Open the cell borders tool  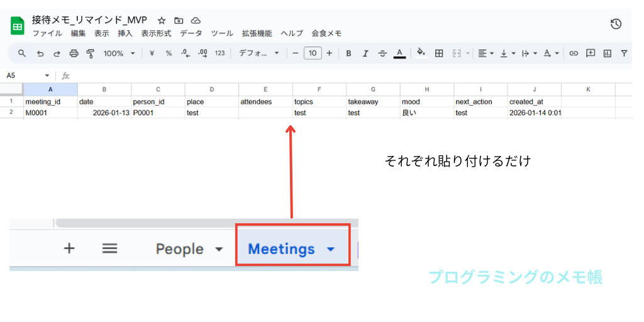click(439, 53)
